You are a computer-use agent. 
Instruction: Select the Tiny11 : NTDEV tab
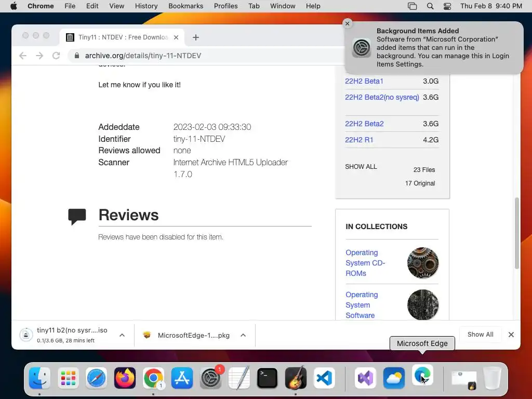tap(122, 37)
